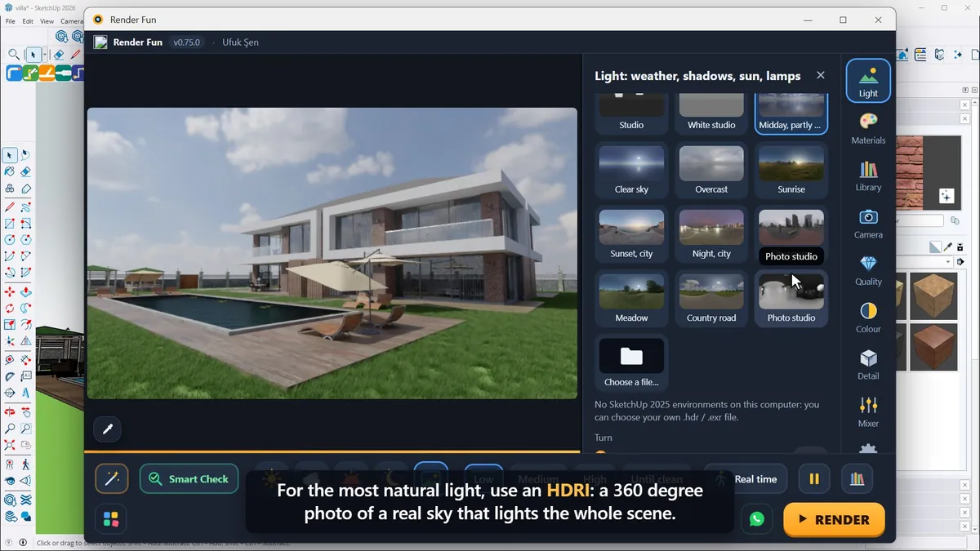The height and width of the screenshot is (551, 980).
Task: Select the Night, city environment
Action: click(x=711, y=234)
